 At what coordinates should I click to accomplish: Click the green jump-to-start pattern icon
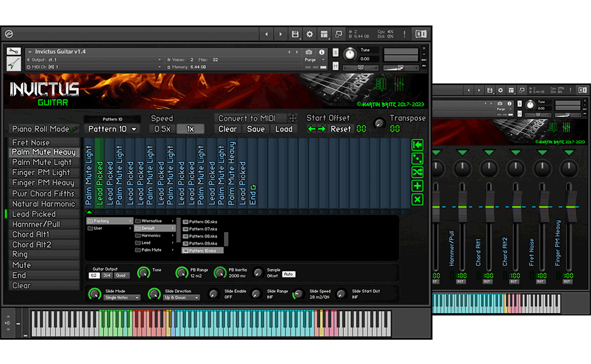(x=417, y=145)
